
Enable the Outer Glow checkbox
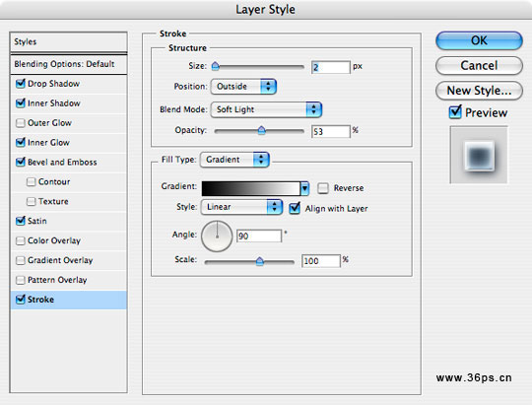pos(21,123)
